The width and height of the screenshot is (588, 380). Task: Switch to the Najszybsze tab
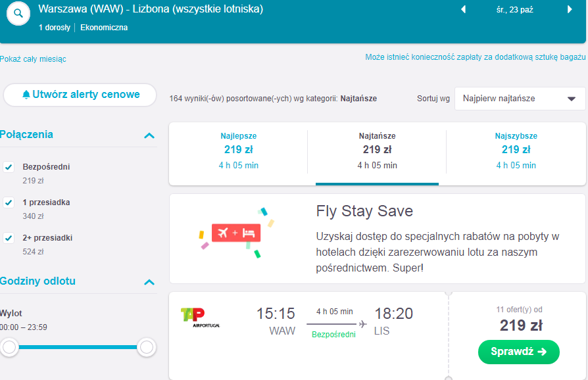[x=516, y=151]
